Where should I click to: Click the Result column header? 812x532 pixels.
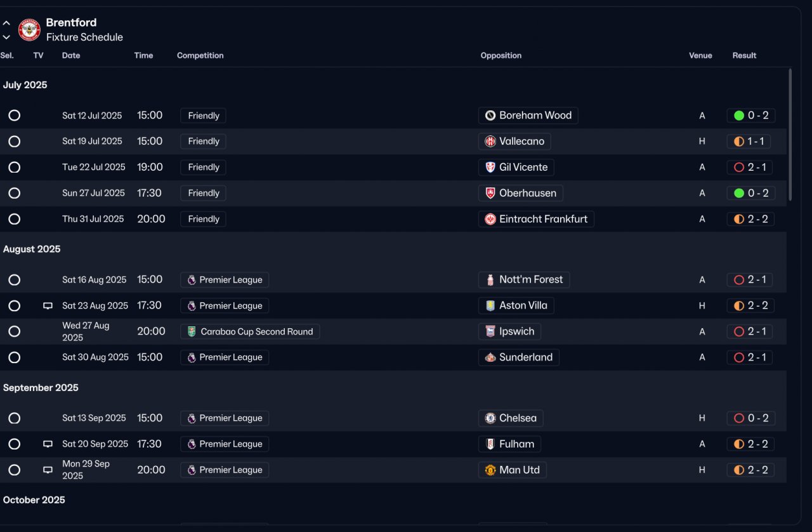(x=744, y=56)
